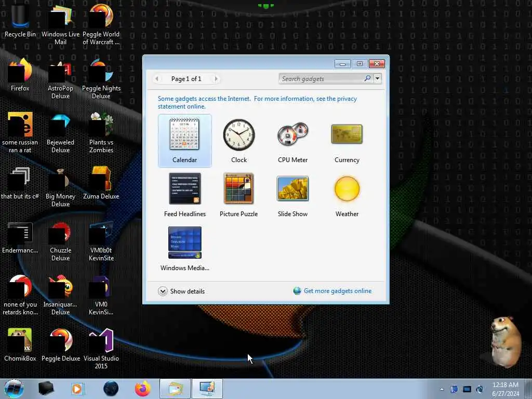
Task: Select Big Money Deluxe desktop icon
Action: [x=60, y=187]
